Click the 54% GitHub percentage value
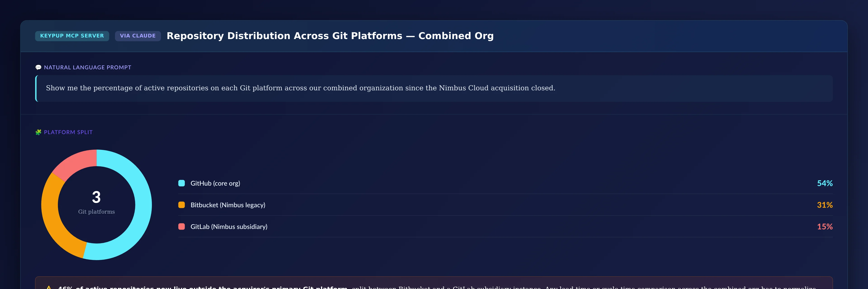 tap(825, 183)
